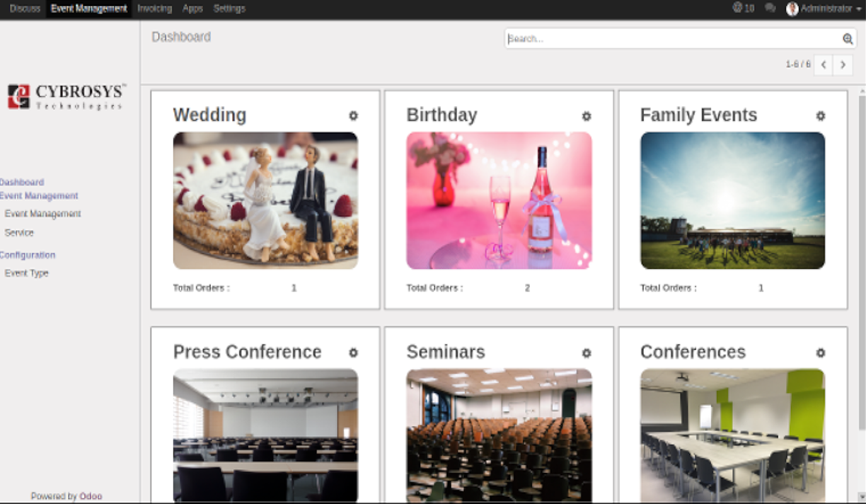Click the Wedding cake thumbnail

click(x=265, y=200)
